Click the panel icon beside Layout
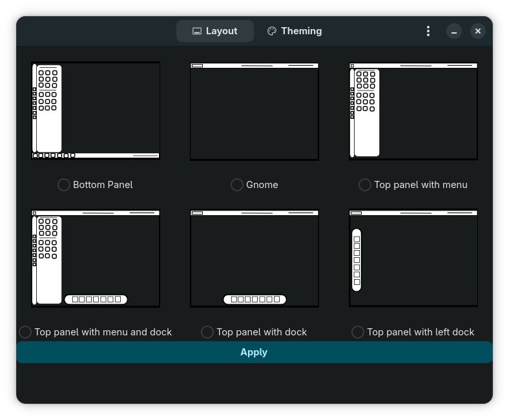 197,31
